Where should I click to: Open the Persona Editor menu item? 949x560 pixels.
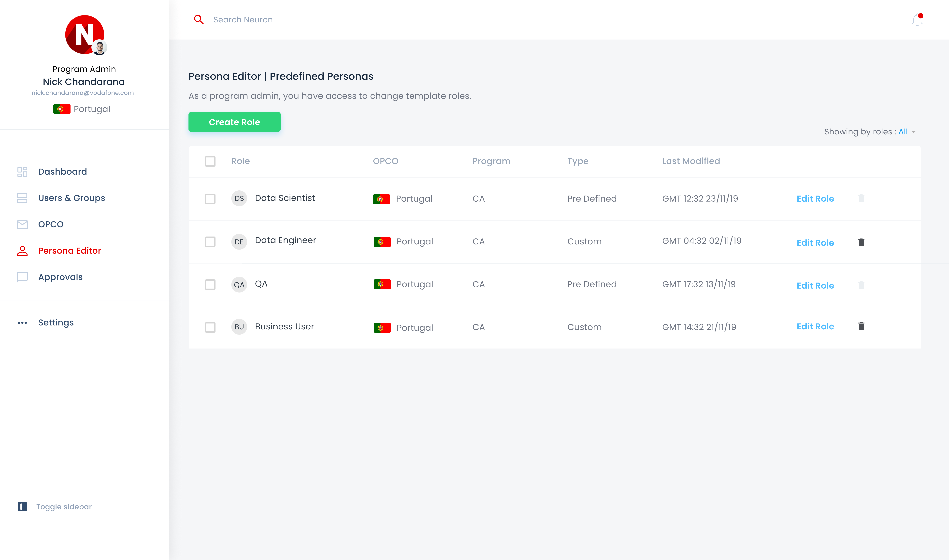70,251
